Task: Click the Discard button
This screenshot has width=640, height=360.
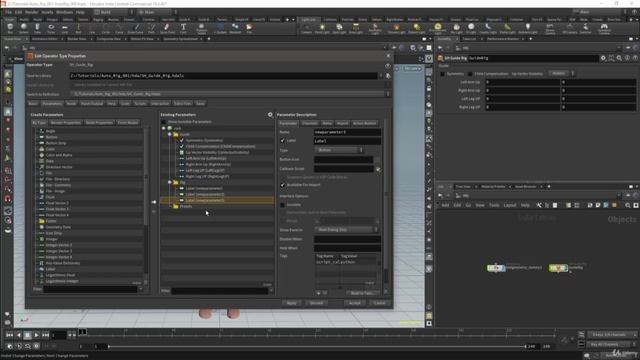Action: 316,303
